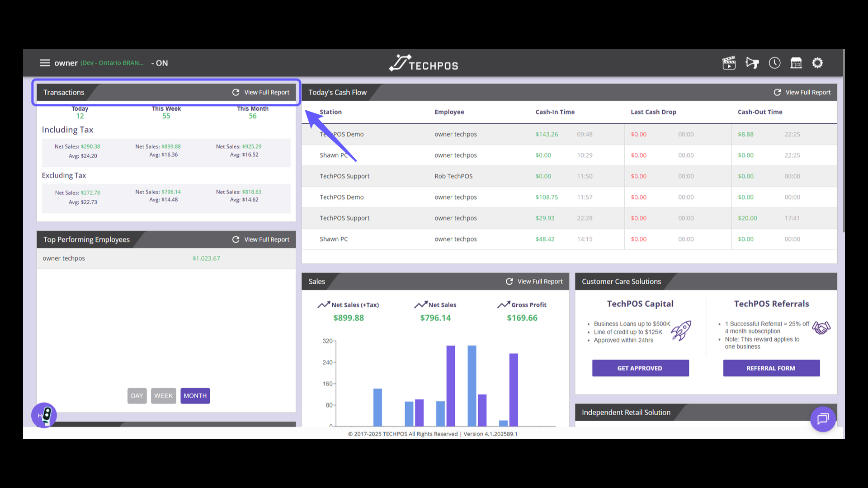Open the hamburger menu
This screenshot has width=868, height=488.
45,63
